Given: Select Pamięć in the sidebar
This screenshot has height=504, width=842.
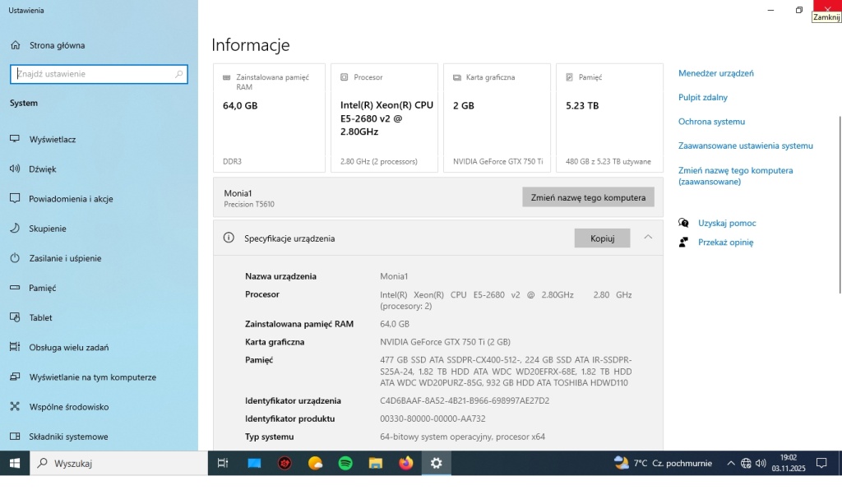Looking at the screenshot, I should point(42,288).
